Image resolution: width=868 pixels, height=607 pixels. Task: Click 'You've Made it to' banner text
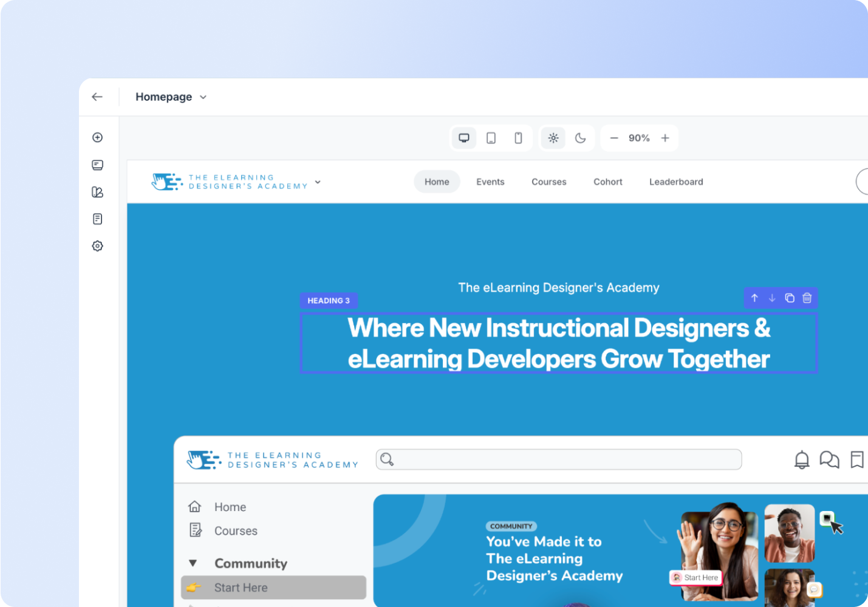[x=544, y=541]
